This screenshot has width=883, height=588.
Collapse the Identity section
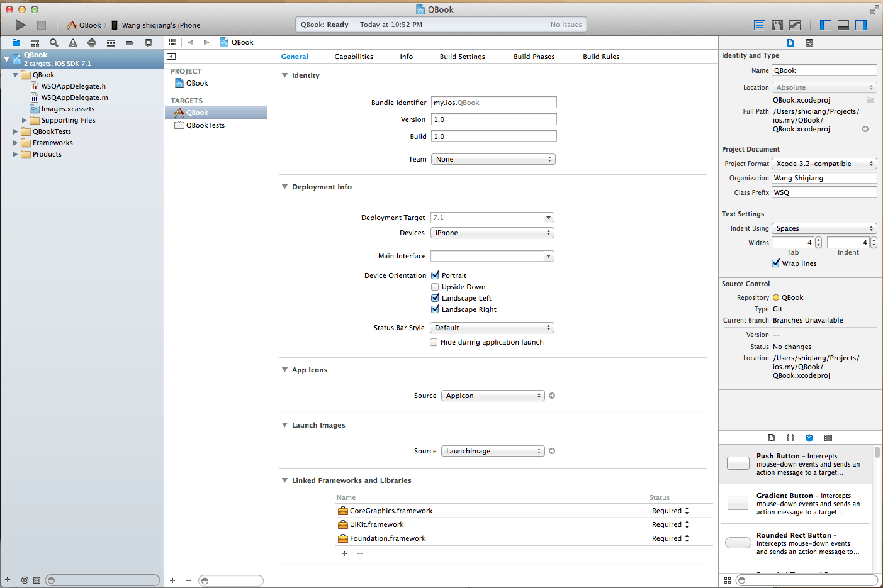pos(284,75)
